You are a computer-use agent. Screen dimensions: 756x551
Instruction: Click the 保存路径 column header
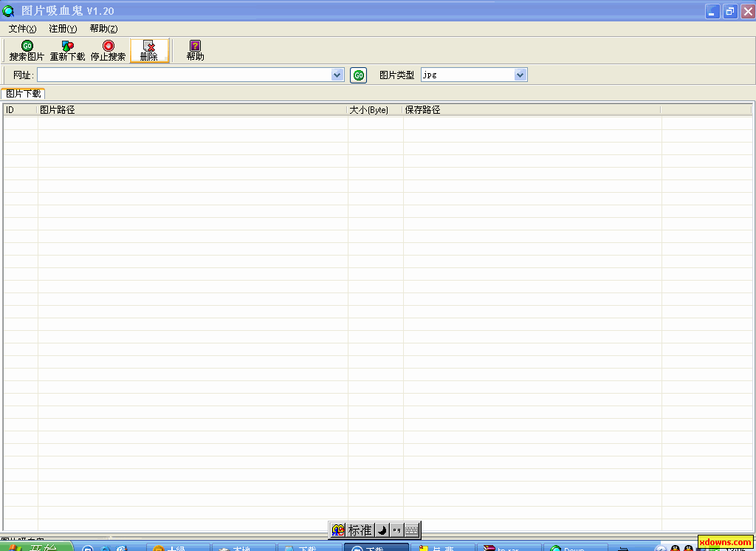[532, 110]
